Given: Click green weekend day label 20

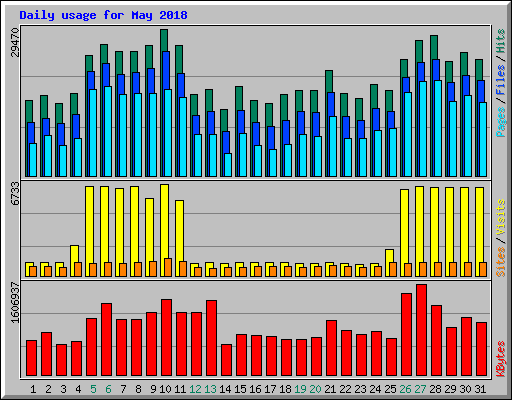Looking at the screenshot, I should [x=315, y=389].
